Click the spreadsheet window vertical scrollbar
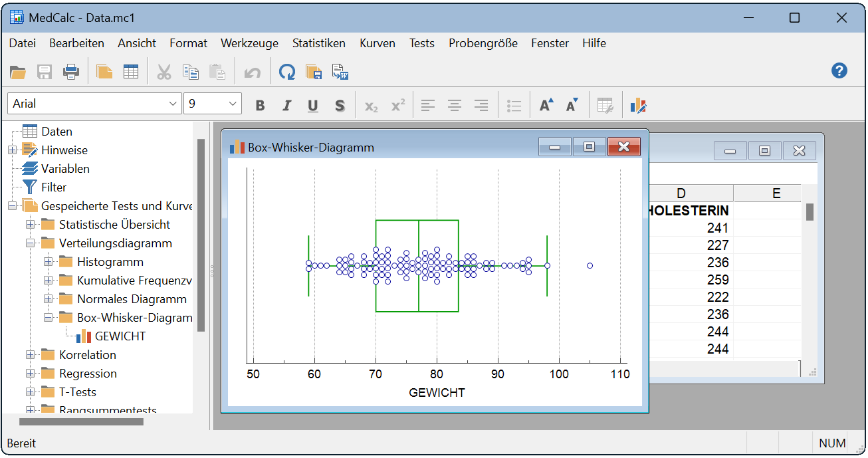The width and height of the screenshot is (868, 458). (x=810, y=212)
